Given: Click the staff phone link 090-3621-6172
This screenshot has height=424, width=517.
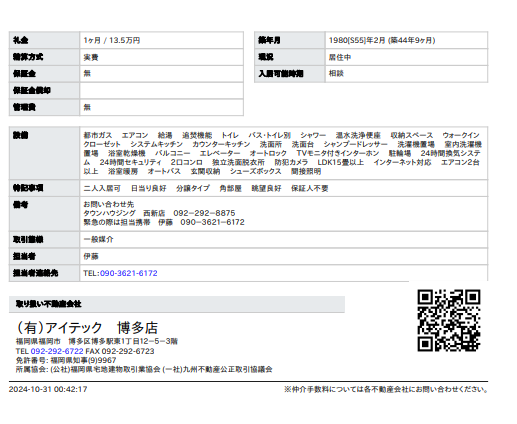Looking at the screenshot, I should click(x=128, y=273).
